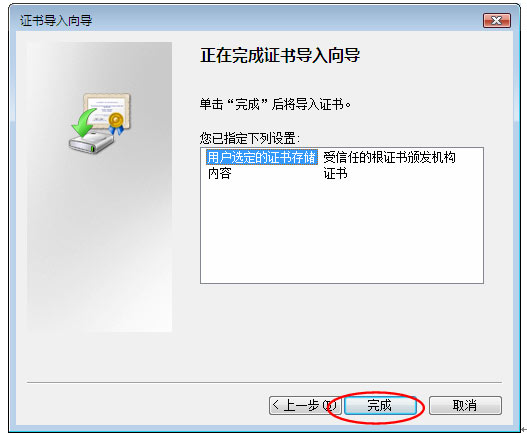This screenshot has width=527, height=434.
Task: Click the gray hard drive graphic
Action: coord(91,143)
